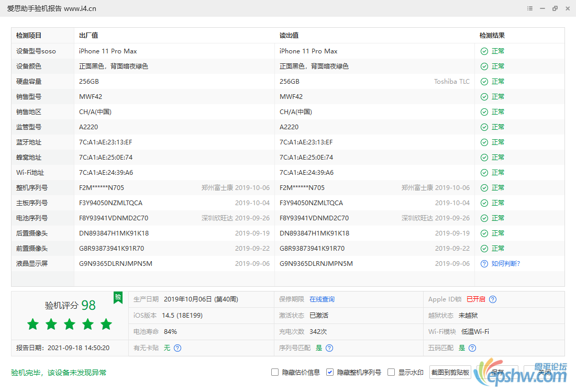576x392 pixels.
Task: Click the 出厂值 column header
Action: [x=88, y=36]
